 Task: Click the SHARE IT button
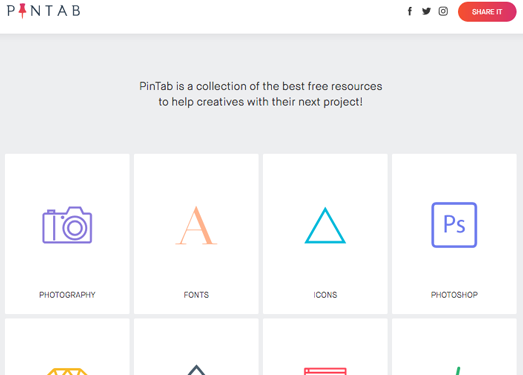[x=487, y=12]
